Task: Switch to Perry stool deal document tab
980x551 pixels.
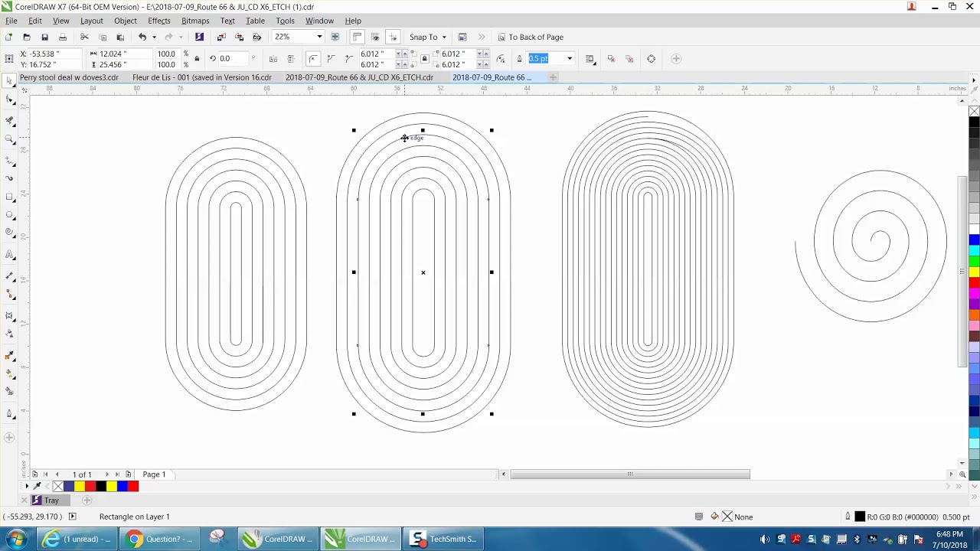Action: click(69, 77)
